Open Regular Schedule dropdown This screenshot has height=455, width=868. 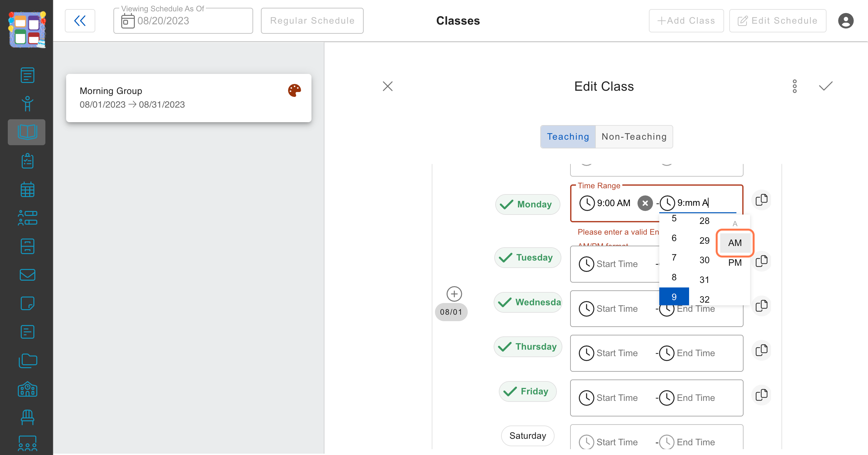[312, 21]
